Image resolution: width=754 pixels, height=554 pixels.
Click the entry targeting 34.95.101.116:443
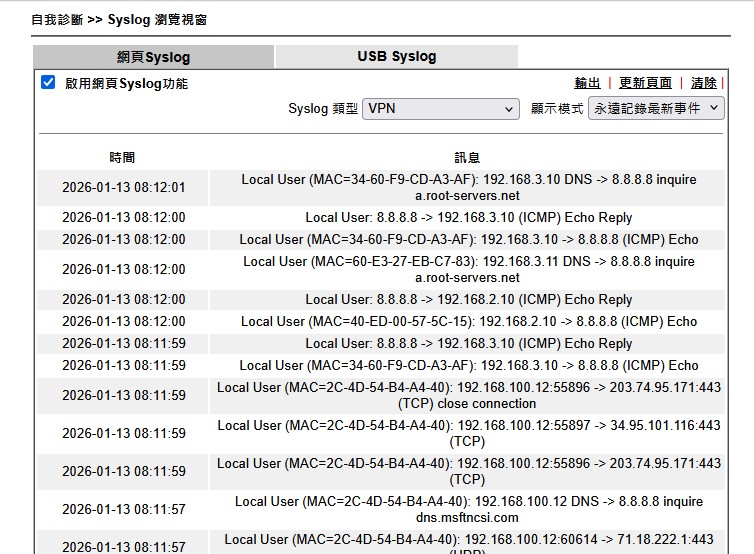click(468, 433)
